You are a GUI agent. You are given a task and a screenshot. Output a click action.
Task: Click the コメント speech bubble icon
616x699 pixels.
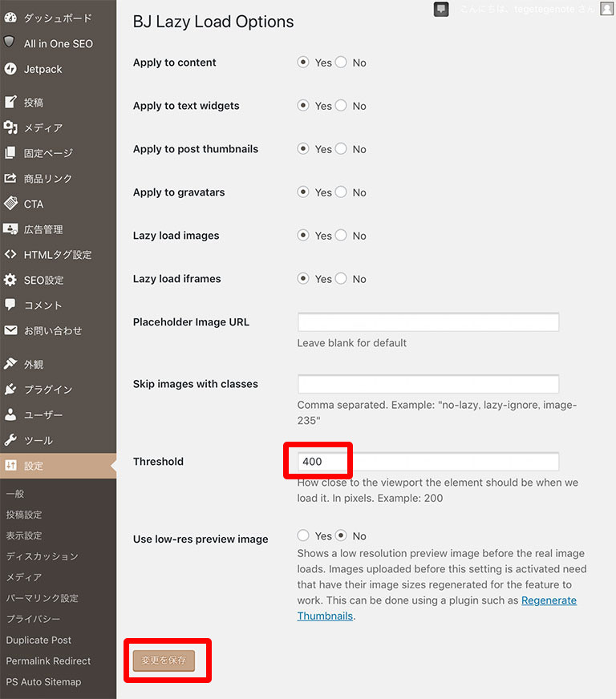(x=10, y=305)
